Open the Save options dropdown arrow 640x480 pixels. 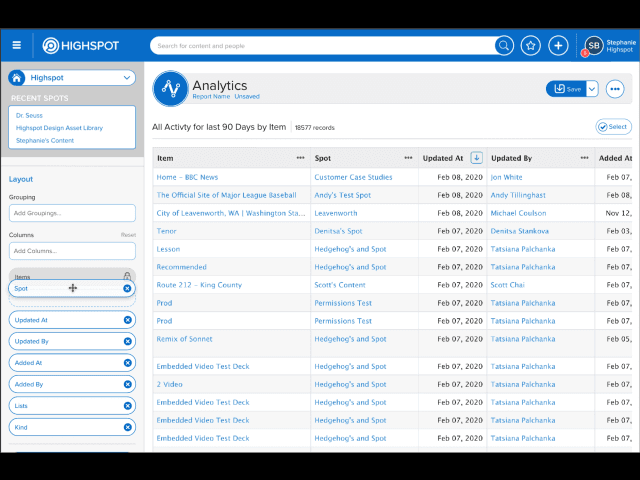tap(592, 89)
